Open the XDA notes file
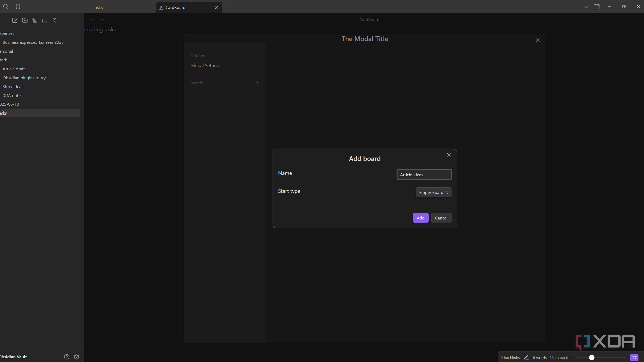This screenshot has width=644, height=362. click(12, 95)
